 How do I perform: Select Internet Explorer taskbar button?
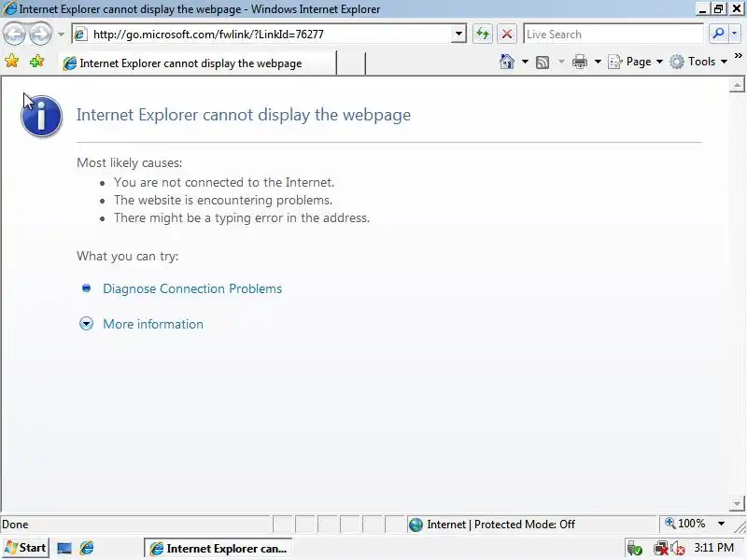218,549
